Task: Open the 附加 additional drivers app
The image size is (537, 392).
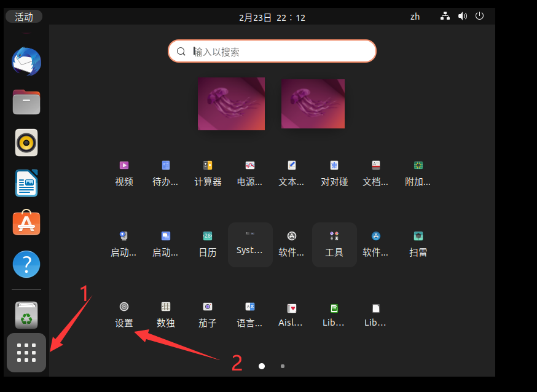Action: click(418, 174)
